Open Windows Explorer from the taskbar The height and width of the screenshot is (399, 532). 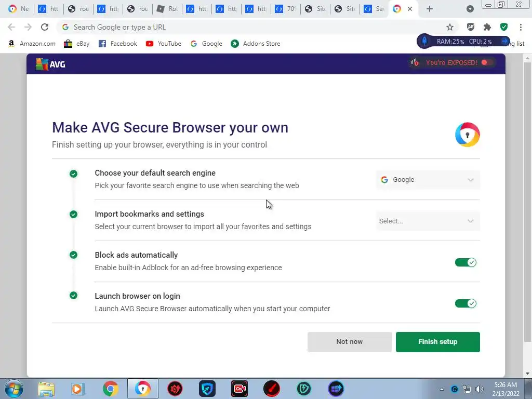click(46, 389)
